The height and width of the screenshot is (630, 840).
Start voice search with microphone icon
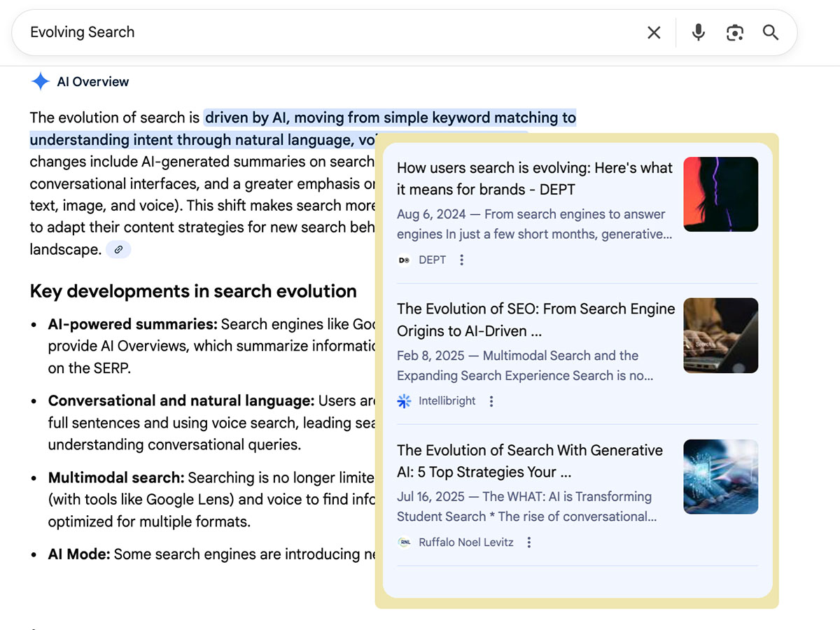click(698, 33)
